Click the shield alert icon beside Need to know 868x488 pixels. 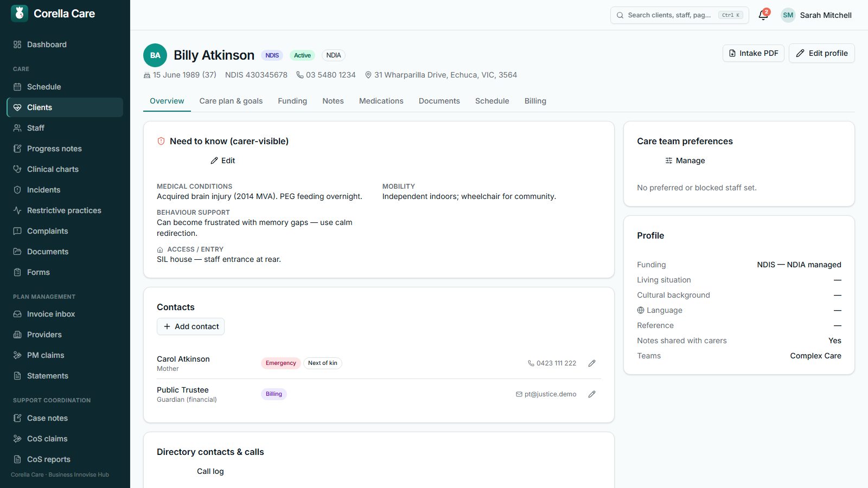click(161, 141)
